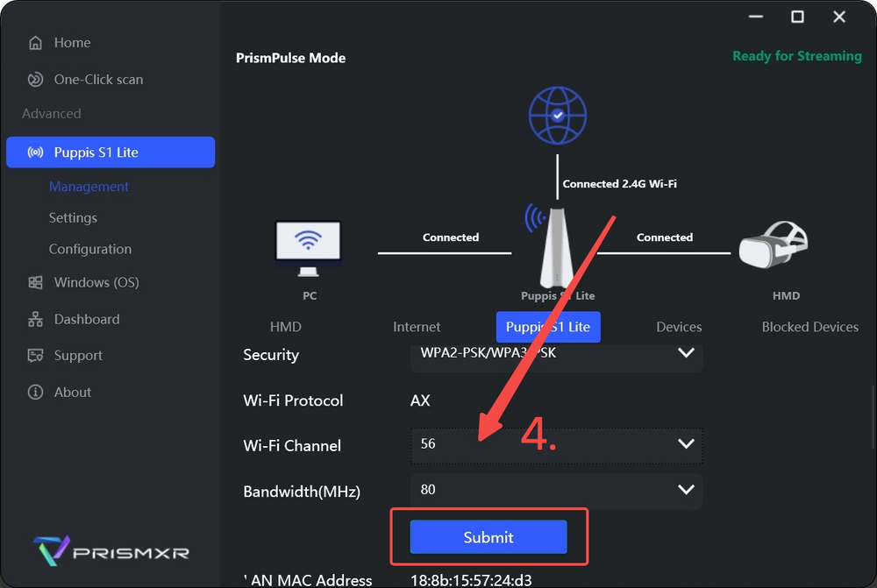
Task: Click the HMD headset icon
Action: coord(773,245)
